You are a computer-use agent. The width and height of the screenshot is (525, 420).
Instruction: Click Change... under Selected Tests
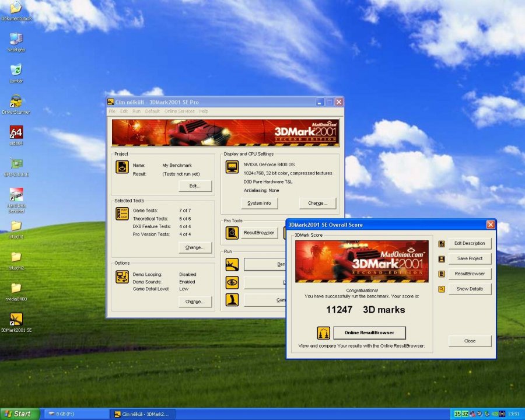tap(195, 247)
